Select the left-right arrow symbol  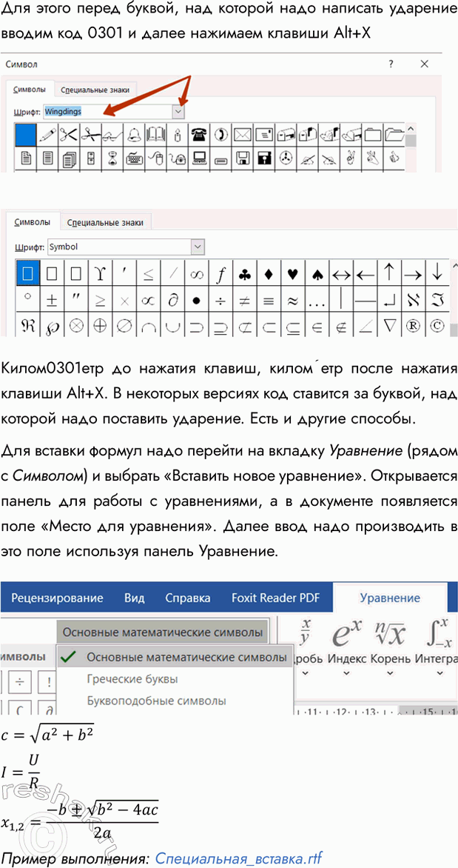[x=341, y=273]
